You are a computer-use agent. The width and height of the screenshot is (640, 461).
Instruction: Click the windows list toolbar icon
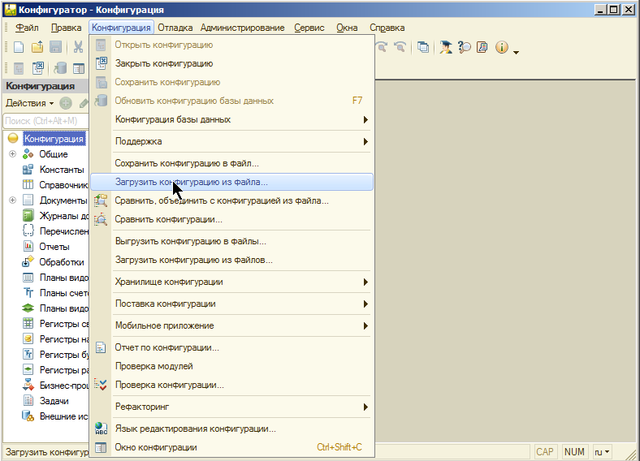(422, 47)
